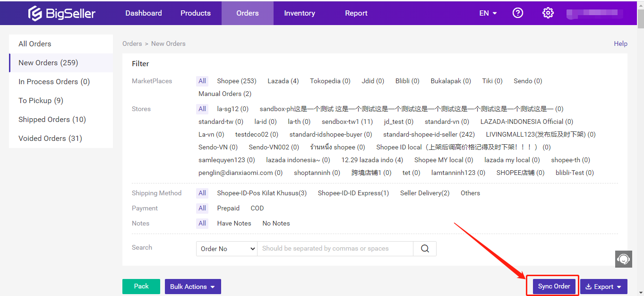Click the search magnifier button

(425, 249)
